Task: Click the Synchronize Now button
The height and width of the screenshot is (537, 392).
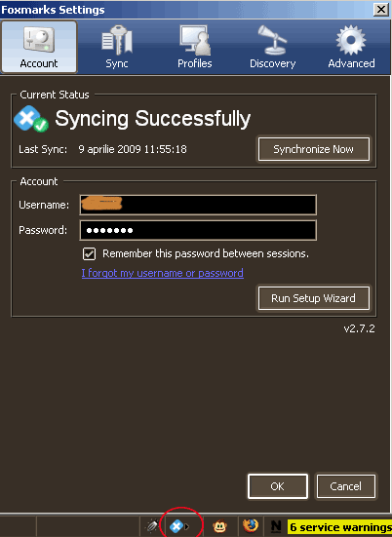Action: [314, 149]
